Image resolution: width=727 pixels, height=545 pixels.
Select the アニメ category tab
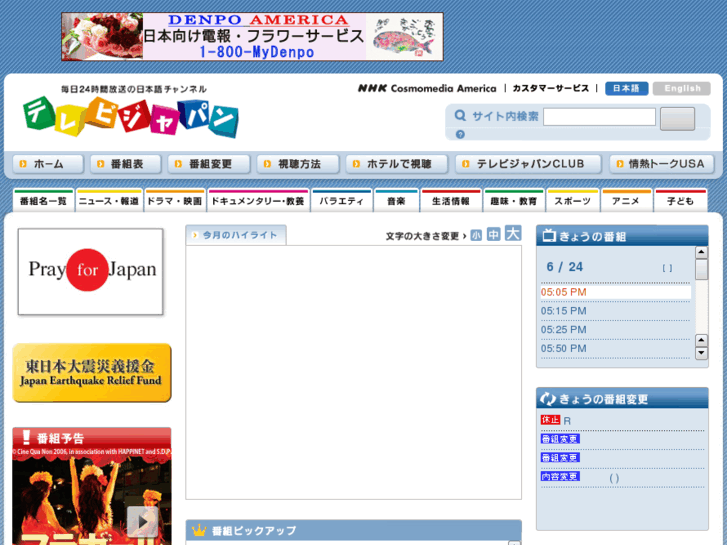(626, 201)
